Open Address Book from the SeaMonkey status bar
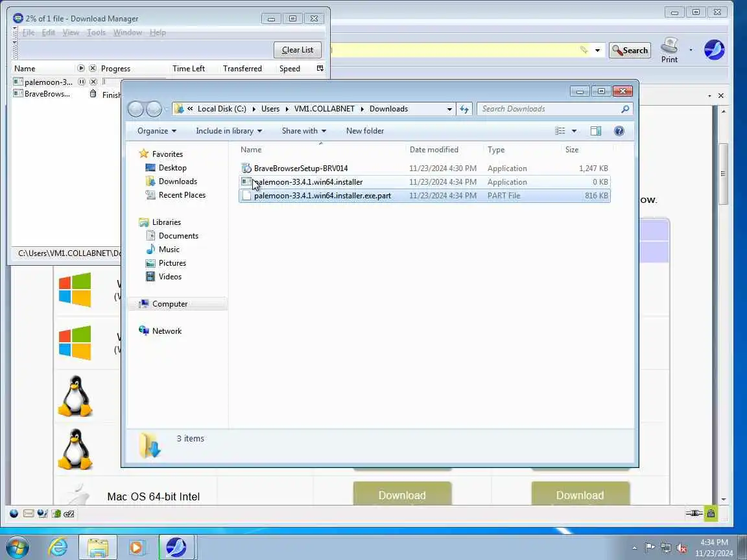Screen dimensions: 747x560 (x=56, y=513)
